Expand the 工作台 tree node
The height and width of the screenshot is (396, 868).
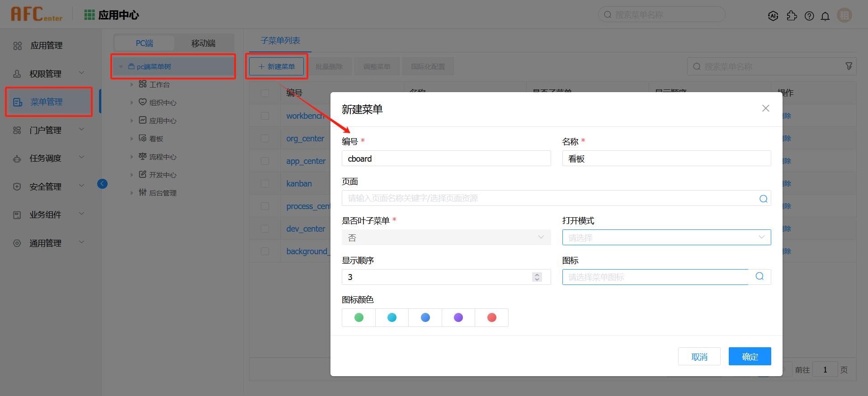132,84
